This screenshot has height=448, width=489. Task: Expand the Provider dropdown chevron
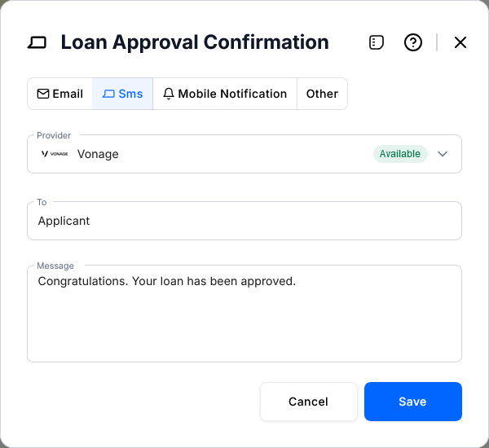coord(443,154)
